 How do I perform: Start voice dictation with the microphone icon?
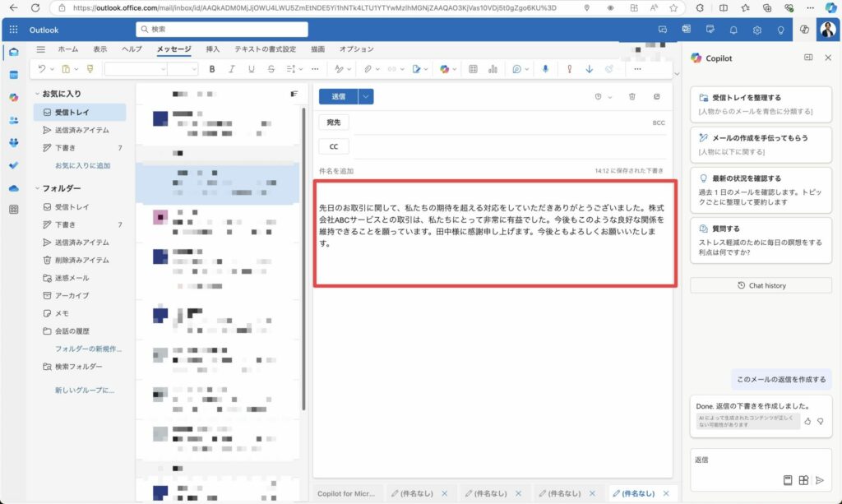coord(545,69)
